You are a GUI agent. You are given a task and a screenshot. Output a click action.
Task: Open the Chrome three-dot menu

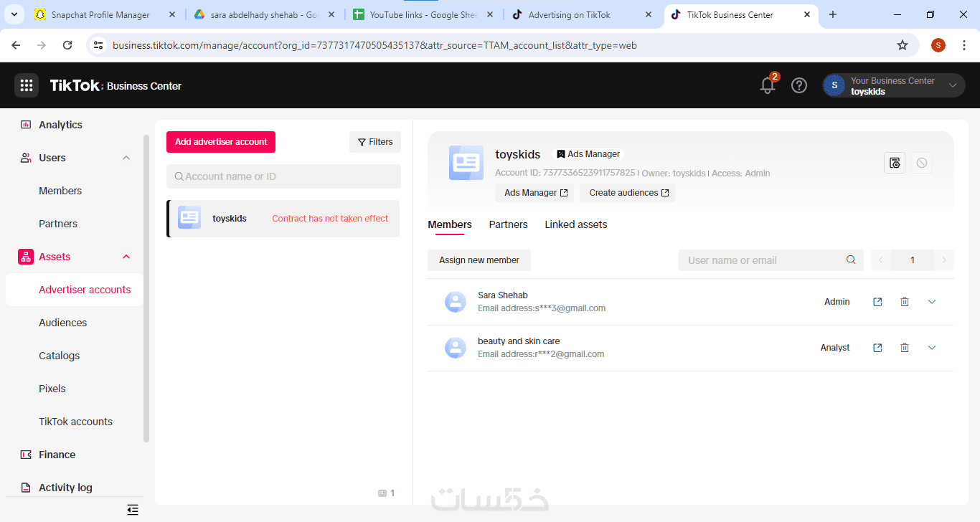coord(964,45)
